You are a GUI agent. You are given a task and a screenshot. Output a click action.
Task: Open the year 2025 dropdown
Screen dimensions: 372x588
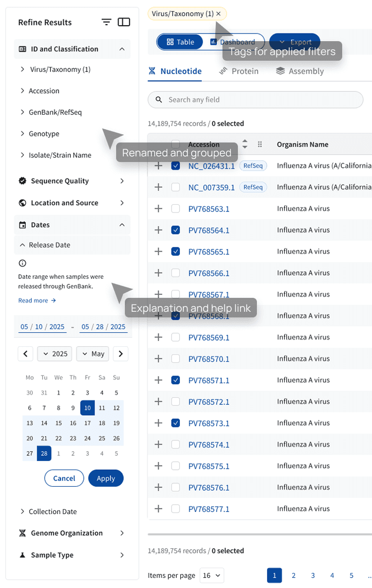click(54, 353)
